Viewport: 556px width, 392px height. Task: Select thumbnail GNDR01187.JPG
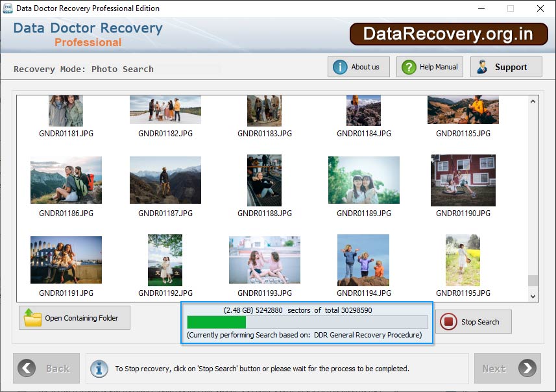click(165, 180)
